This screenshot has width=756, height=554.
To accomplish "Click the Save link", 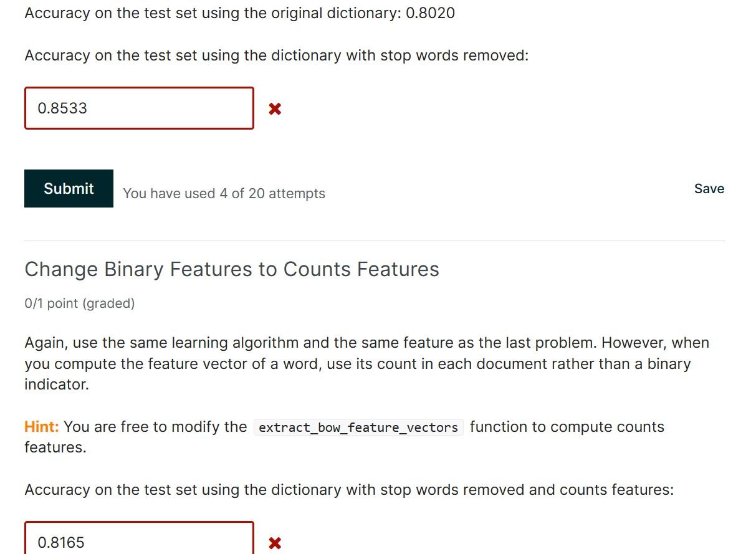I will point(709,188).
